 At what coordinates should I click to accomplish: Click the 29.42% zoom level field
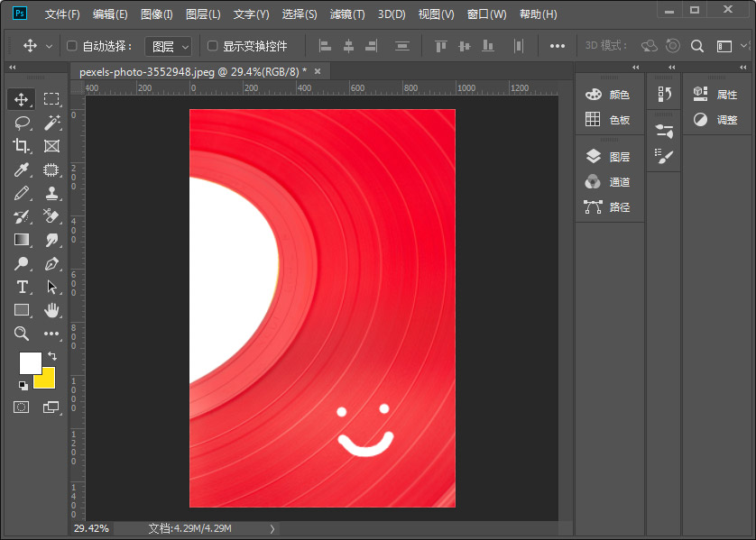pos(91,528)
